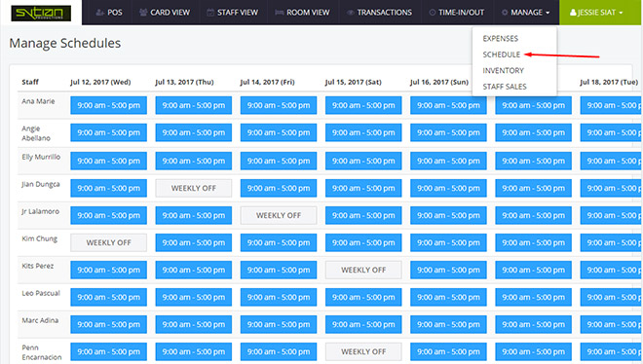Screen dimensions: 643x364
Task: Click Ana Marie's Jul 12 shift
Action: [x=109, y=105]
